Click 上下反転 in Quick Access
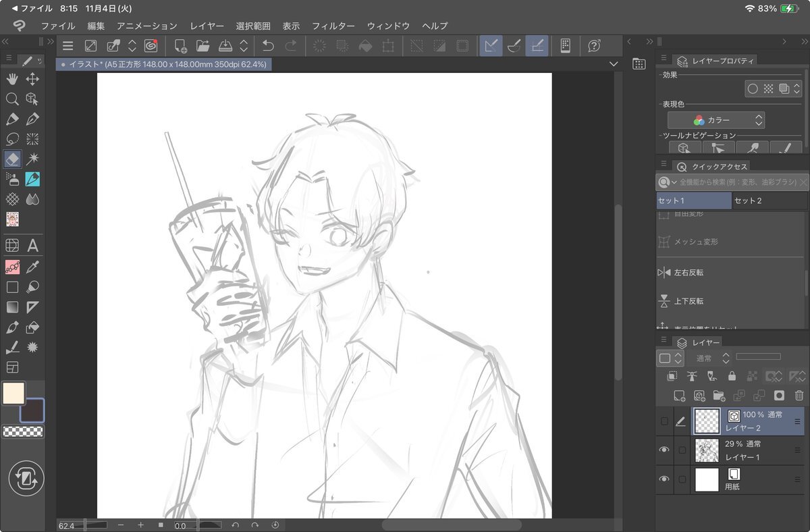810x532 pixels. (688, 301)
